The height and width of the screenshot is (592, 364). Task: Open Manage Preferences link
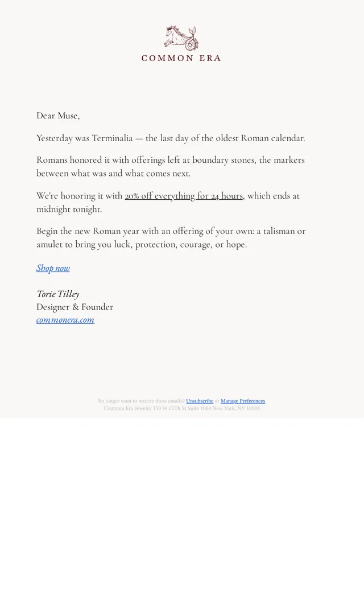[243, 401]
